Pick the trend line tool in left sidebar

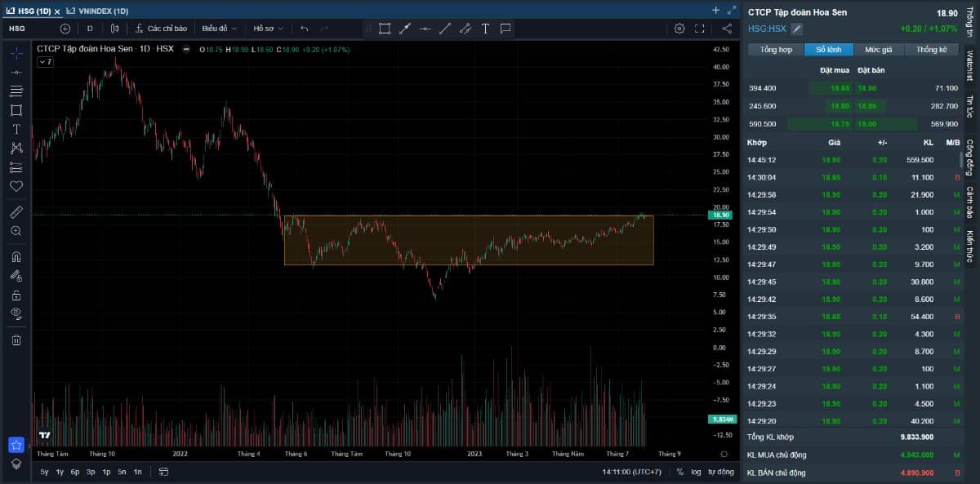tap(16, 72)
